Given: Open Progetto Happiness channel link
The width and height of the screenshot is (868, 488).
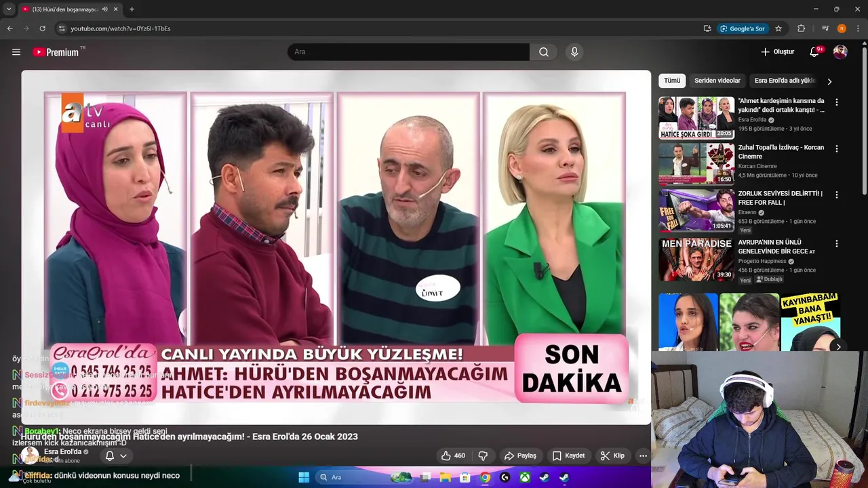Looking at the screenshot, I should (762, 261).
